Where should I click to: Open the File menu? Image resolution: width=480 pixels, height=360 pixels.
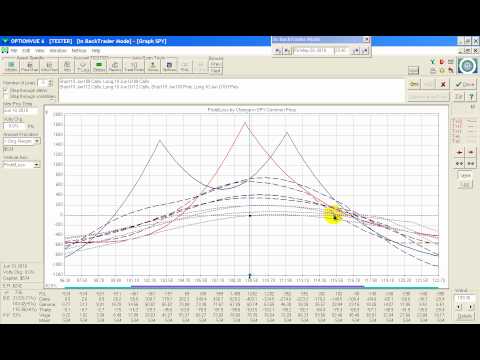pos(14,51)
